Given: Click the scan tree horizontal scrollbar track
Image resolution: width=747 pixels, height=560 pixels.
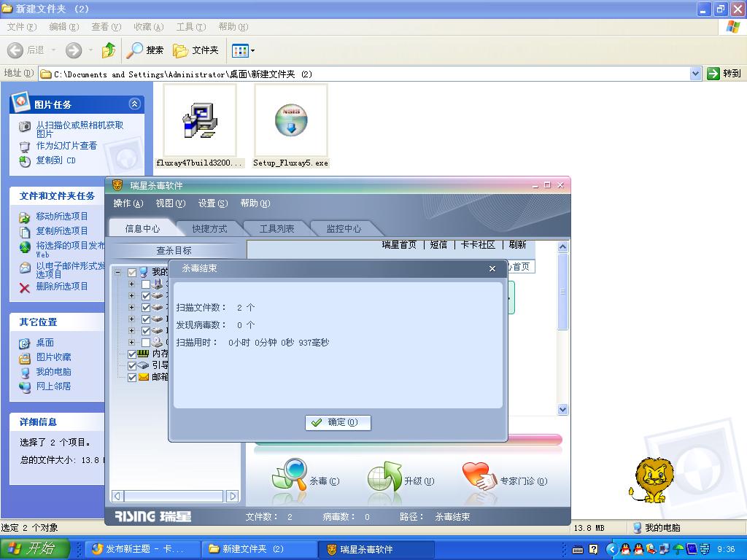Looking at the screenshot, I should click(x=174, y=496).
